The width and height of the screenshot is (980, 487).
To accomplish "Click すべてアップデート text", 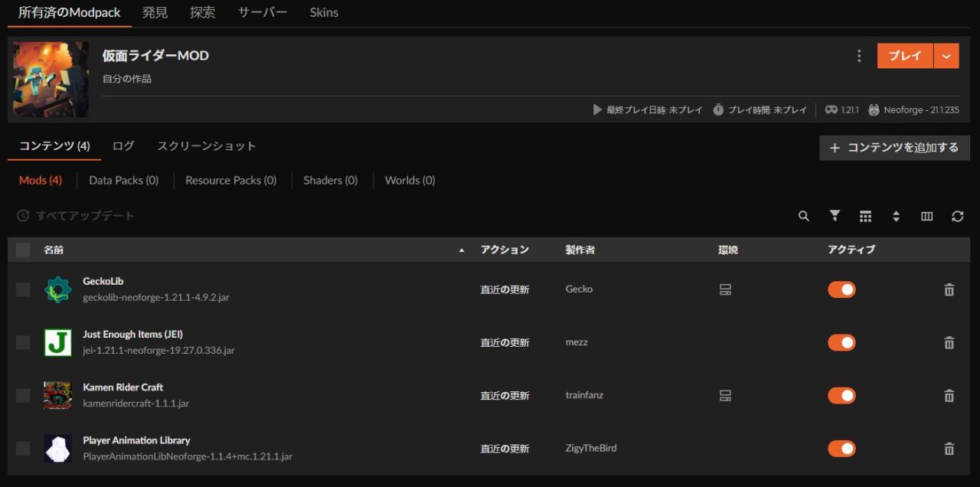I will pos(85,216).
